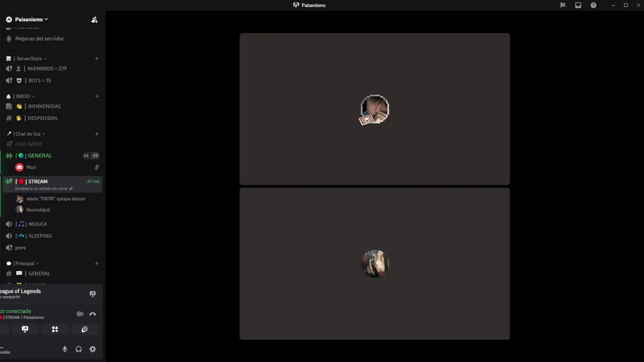Toggle the noise suppression waveform icon
Screen dimensions: 644x362
click(x=80, y=314)
